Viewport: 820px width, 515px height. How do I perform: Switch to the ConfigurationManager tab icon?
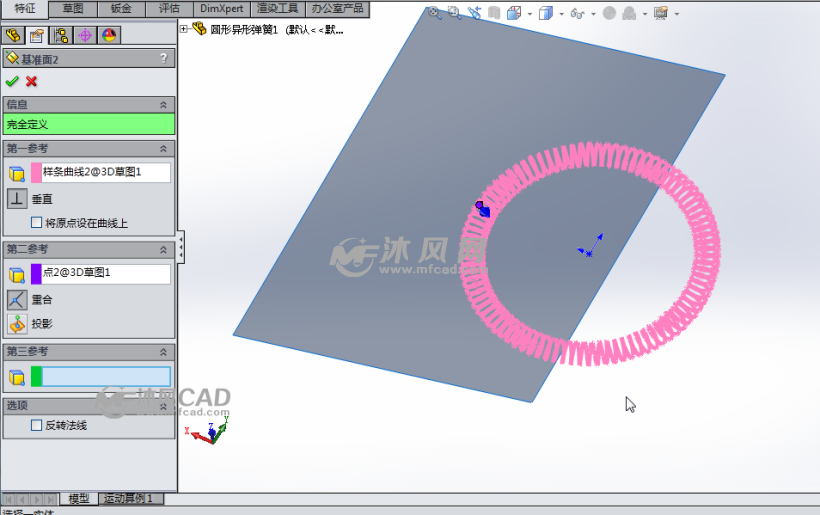pyautogui.click(x=61, y=36)
